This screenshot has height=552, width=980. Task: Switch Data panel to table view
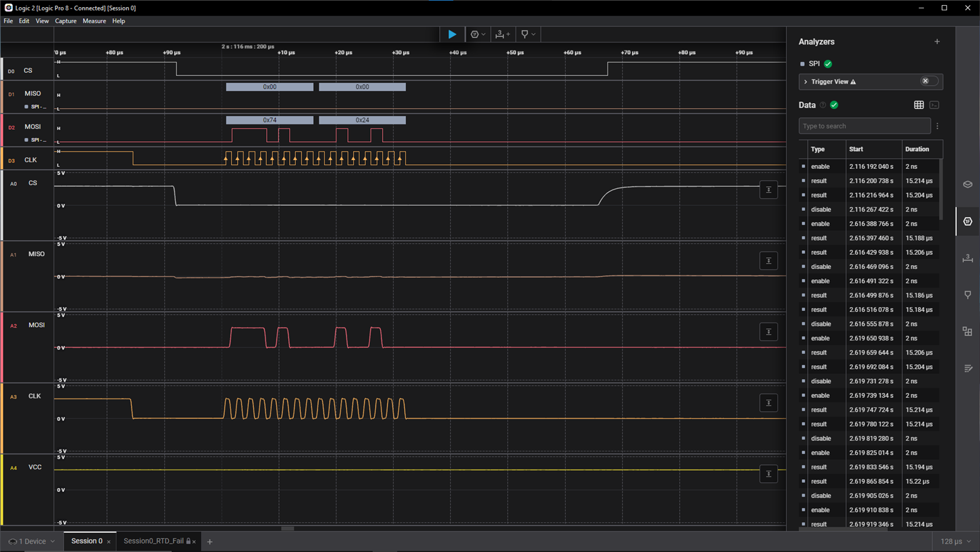pos(919,105)
